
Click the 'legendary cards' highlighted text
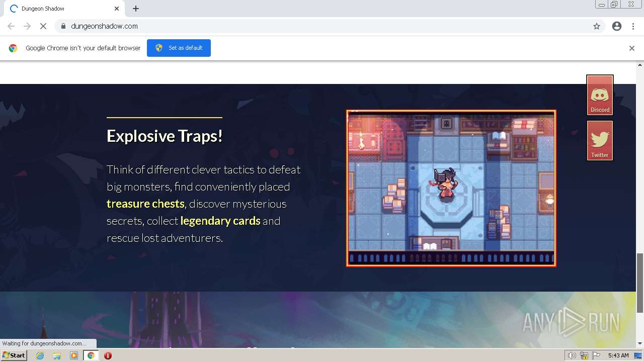click(220, 221)
